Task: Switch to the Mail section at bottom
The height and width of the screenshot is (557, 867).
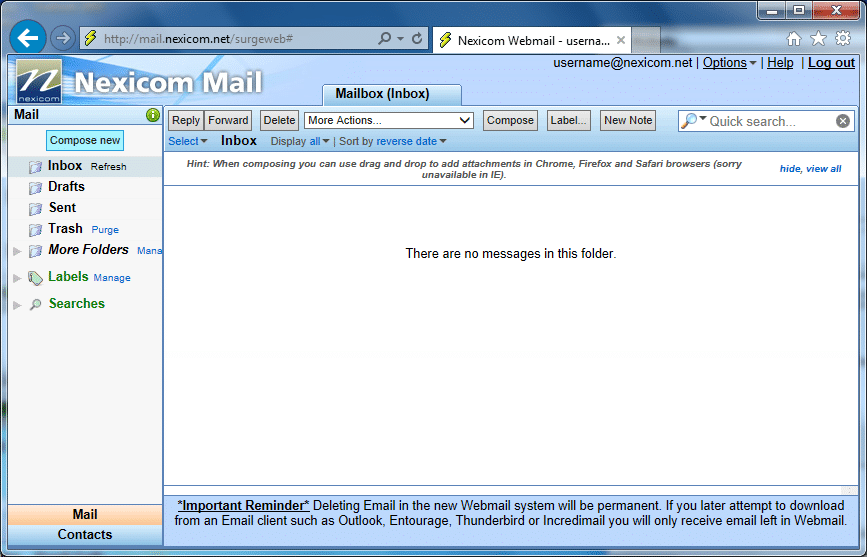Action: click(x=85, y=514)
